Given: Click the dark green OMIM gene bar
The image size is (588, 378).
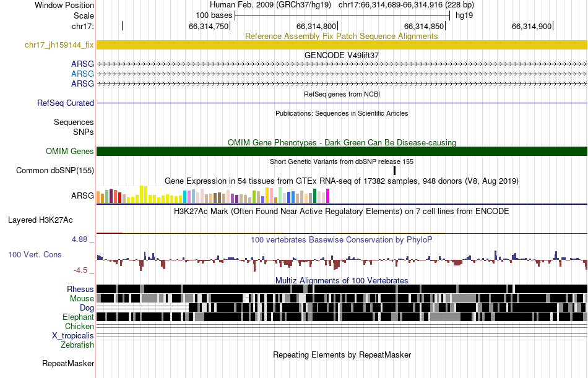Looking at the screenshot, I should click(x=342, y=151).
